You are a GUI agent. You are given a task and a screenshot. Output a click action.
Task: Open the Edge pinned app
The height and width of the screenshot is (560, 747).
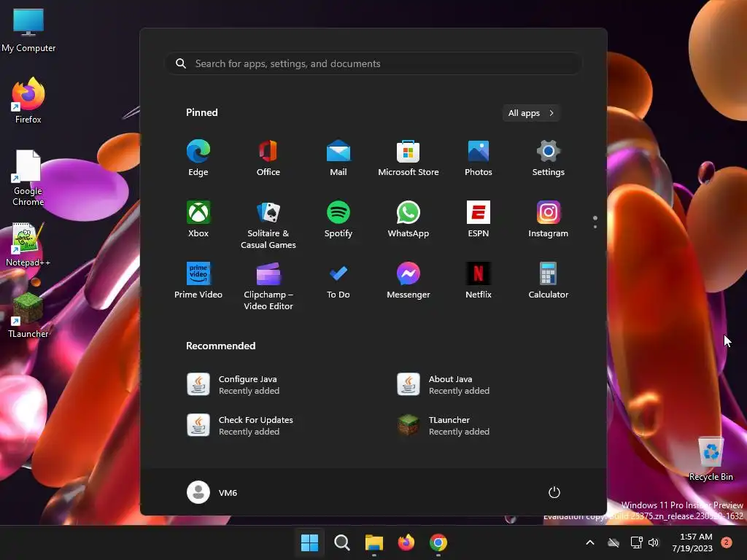198,158
